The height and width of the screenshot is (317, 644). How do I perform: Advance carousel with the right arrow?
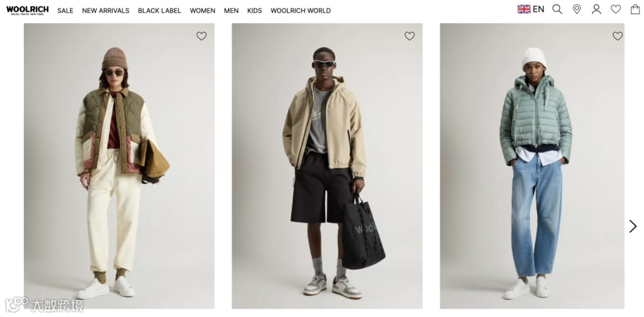(633, 226)
